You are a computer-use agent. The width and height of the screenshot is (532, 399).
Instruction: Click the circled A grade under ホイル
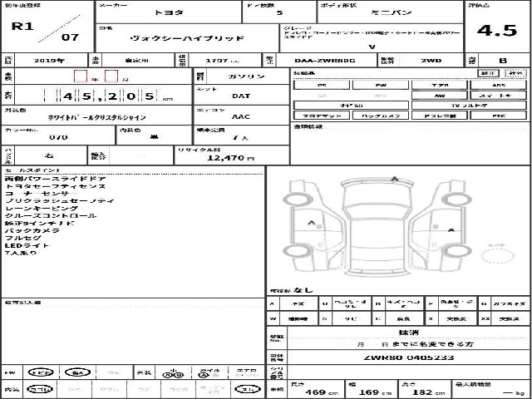[x=204, y=375]
